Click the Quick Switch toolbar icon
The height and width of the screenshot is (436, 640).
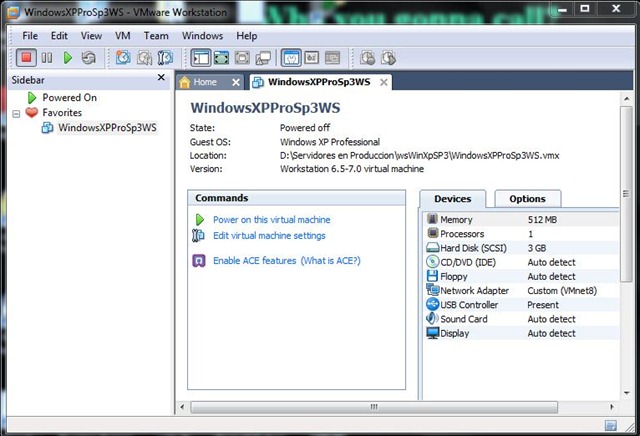tap(242, 58)
